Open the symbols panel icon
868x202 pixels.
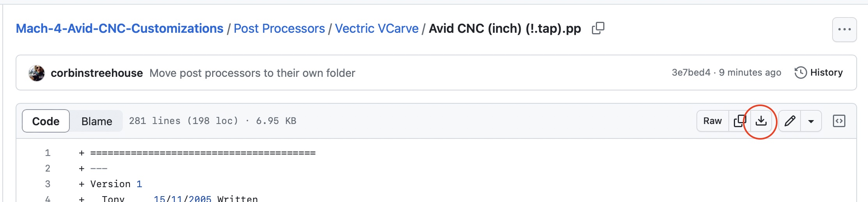[x=839, y=121]
